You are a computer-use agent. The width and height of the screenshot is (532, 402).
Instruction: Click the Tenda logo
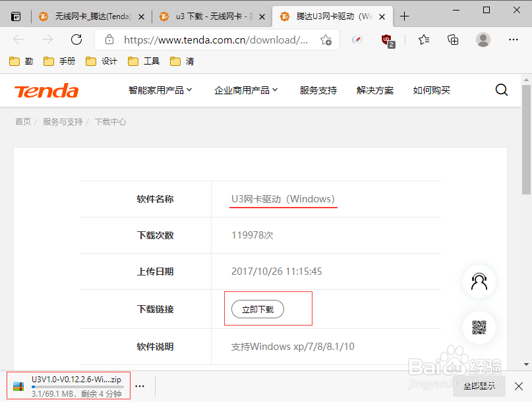click(47, 91)
